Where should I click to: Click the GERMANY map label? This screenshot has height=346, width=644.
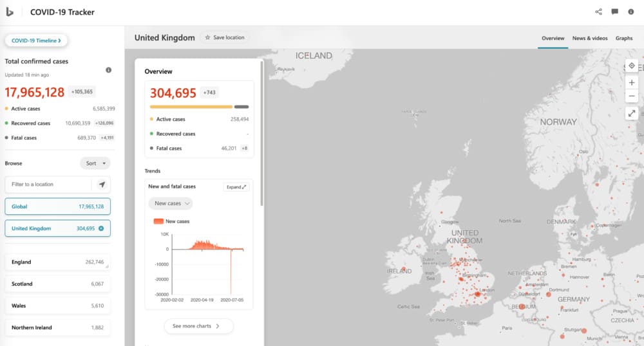(573, 300)
